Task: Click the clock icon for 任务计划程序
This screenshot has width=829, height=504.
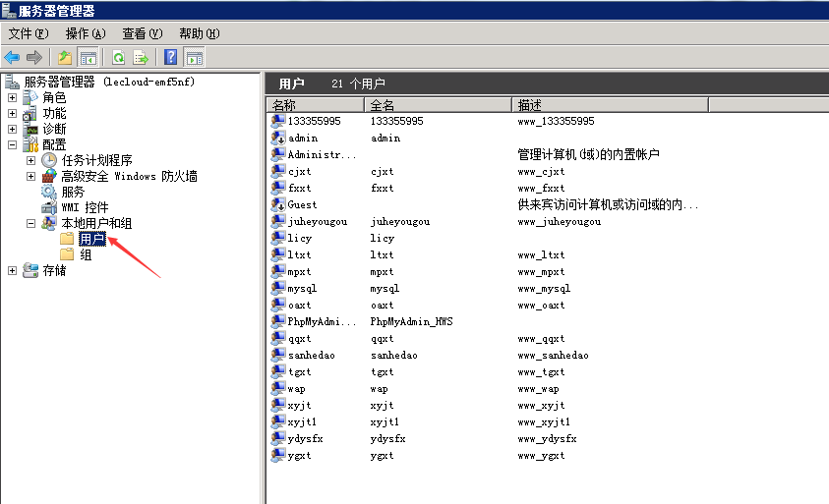Action: point(49,160)
